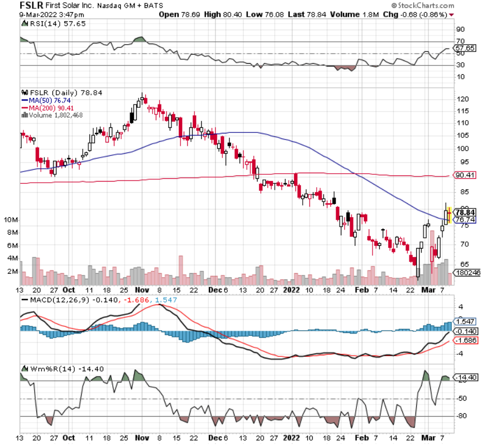Click the blue MA(50) legend color line
This screenshot has height=448, width=491.
24,100
